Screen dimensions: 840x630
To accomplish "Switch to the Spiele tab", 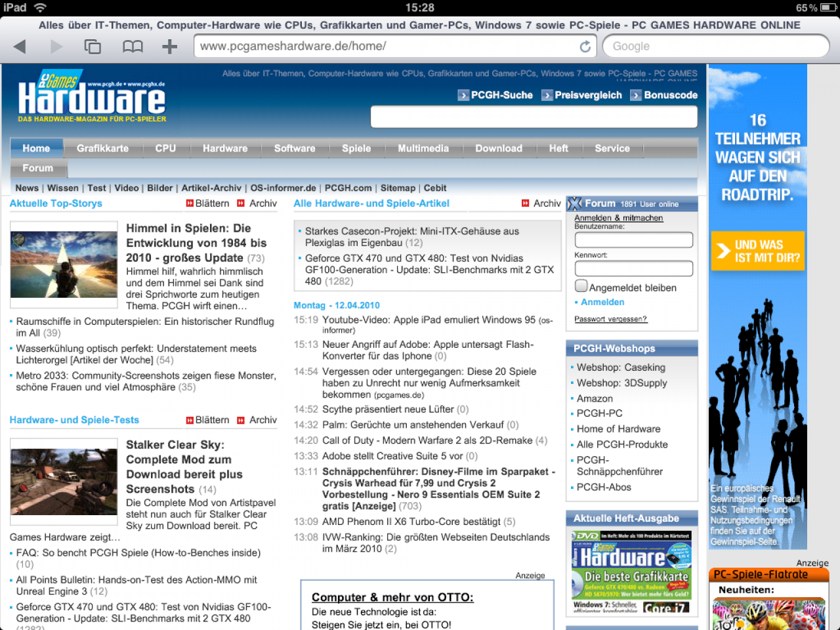I will [x=356, y=148].
